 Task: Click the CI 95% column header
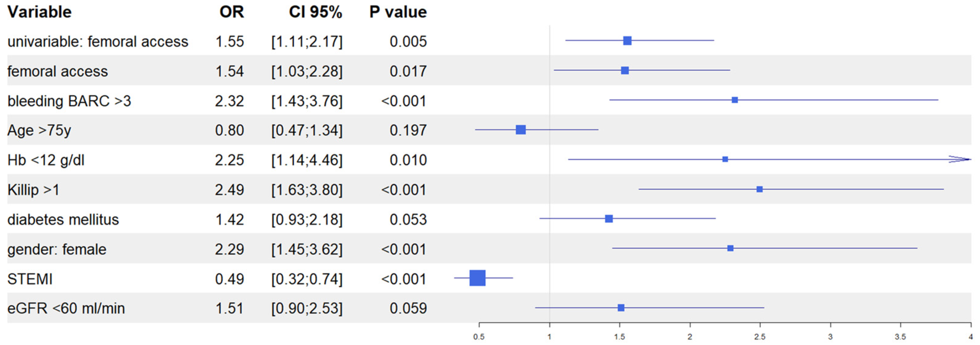coord(315,12)
